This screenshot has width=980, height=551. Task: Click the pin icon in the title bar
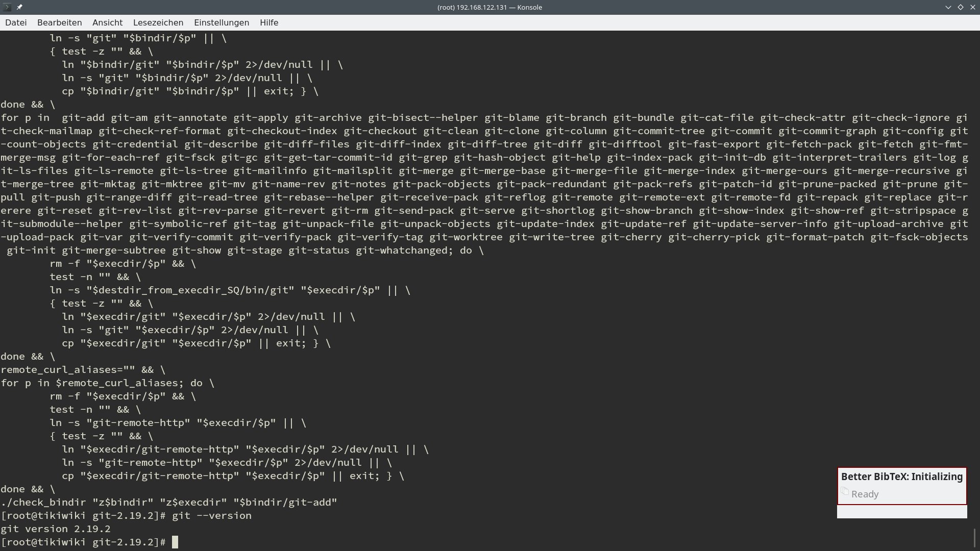click(20, 7)
